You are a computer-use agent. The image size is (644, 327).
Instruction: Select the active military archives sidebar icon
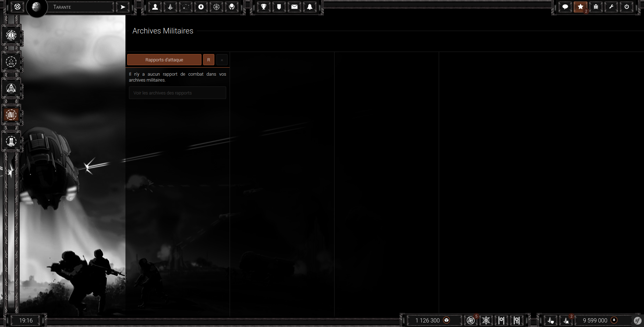11,115
